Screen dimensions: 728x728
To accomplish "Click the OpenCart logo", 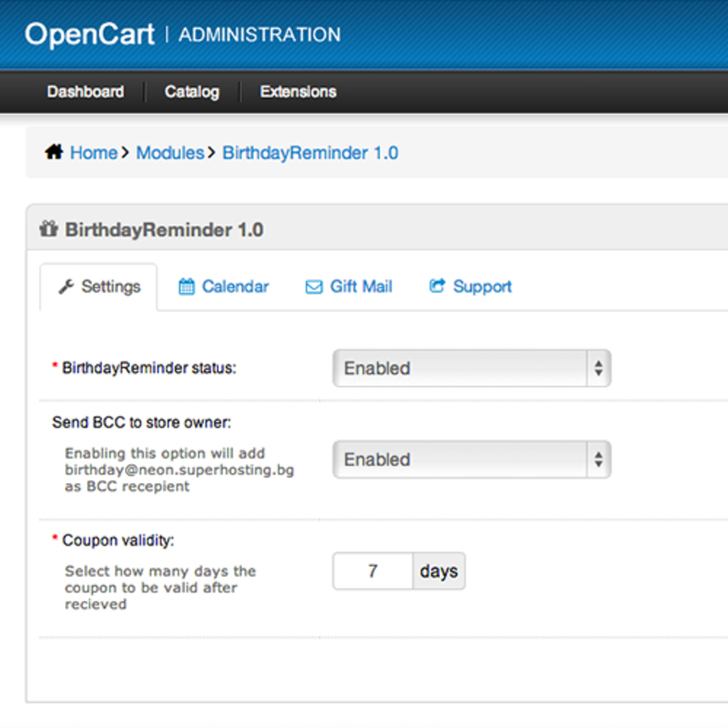I will coord(89,35).
